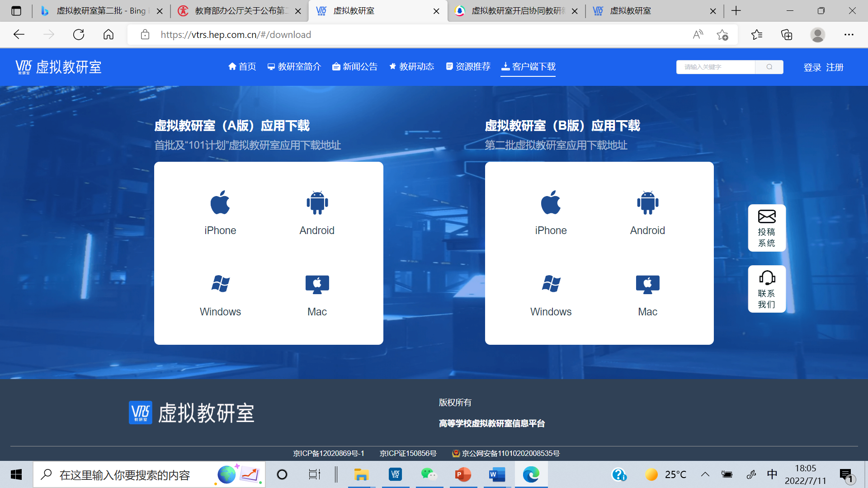The height and width of the screenshot is (488, 868).
Task: Click 登录 link
Action: (x=812, y=67)
